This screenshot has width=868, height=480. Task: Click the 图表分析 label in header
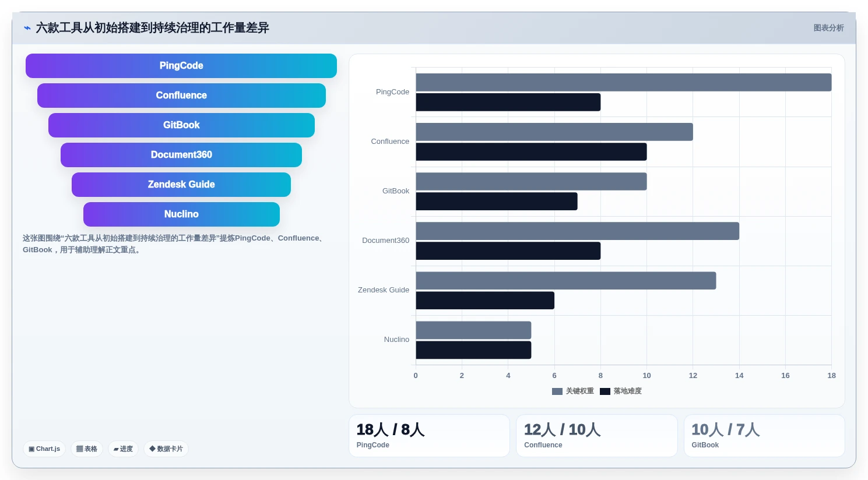(x=828, y=28)
